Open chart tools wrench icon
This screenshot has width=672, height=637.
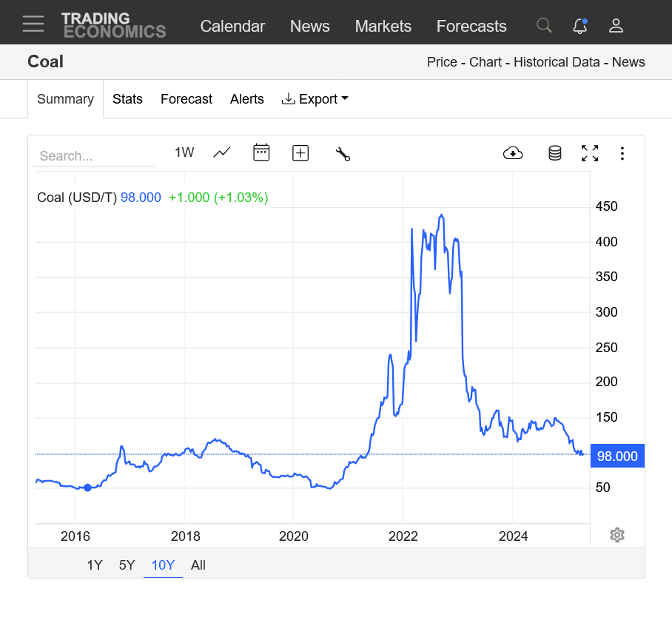343,154
